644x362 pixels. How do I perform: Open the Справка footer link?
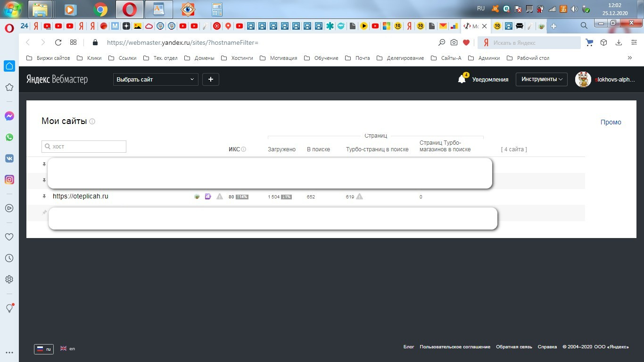pos(547,347)
